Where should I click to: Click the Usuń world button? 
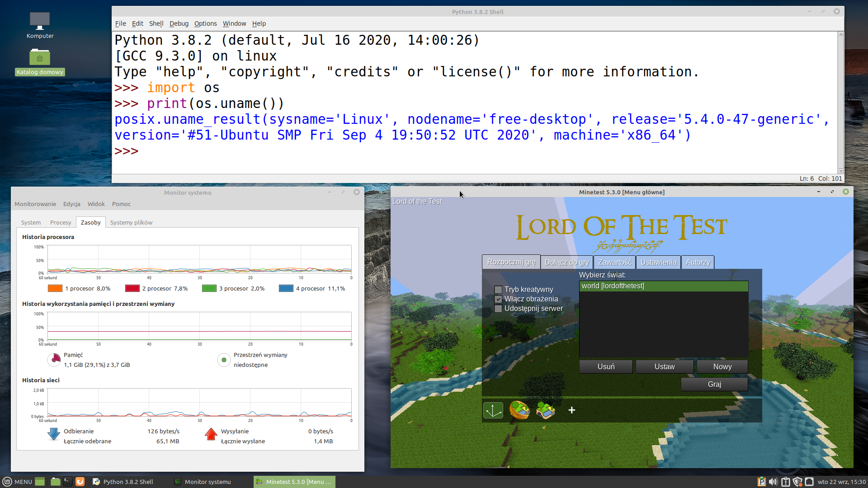point(606,366)
